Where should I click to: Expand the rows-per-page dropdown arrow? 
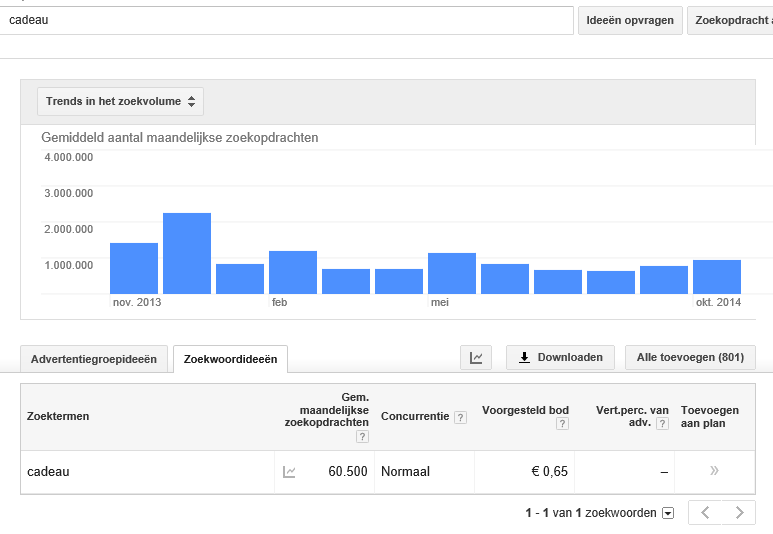pyautogui.click(x=668, y=513)
